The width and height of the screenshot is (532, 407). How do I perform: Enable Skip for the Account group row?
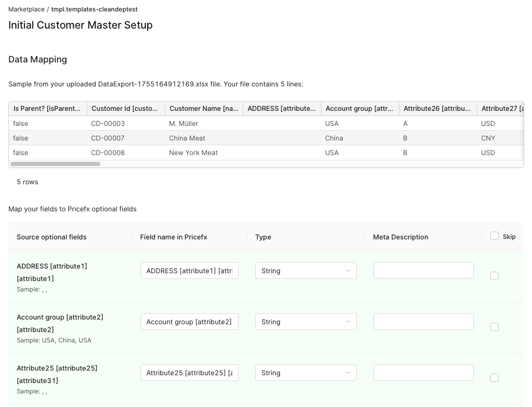click(495, 327)
